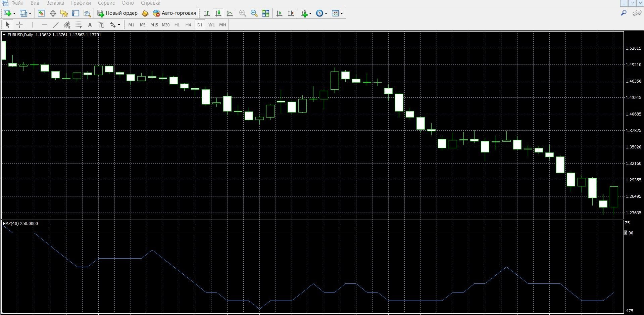Viewport: 644px width, 315px height.
Task: Switch timeframe to W1
Action: [x=211, y=25]
